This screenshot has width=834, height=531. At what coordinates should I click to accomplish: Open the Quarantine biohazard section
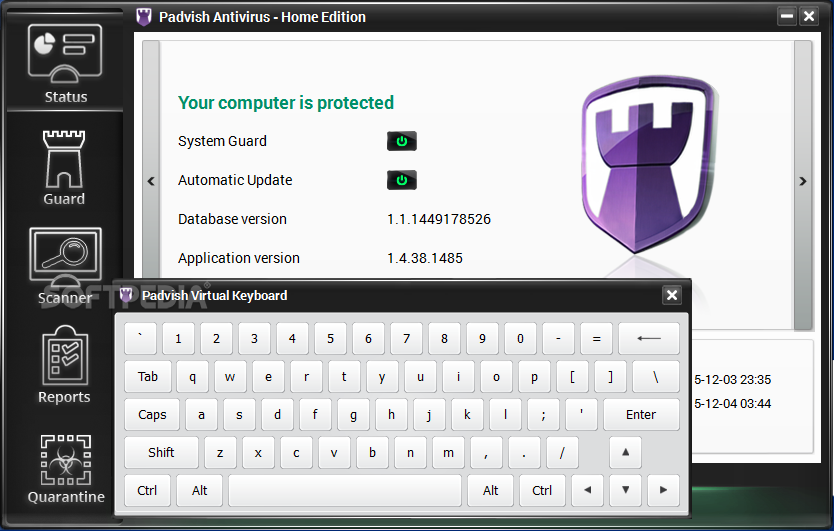(66, 469)
